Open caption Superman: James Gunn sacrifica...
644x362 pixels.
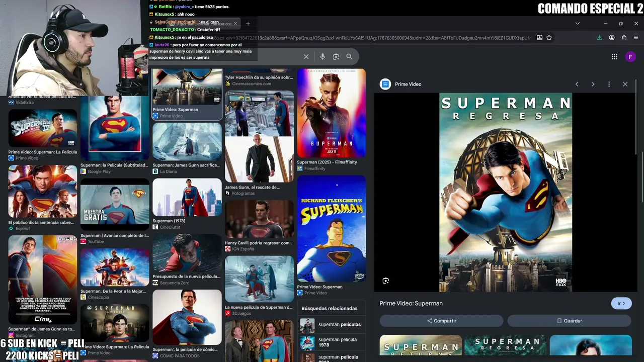pos(186,165)
